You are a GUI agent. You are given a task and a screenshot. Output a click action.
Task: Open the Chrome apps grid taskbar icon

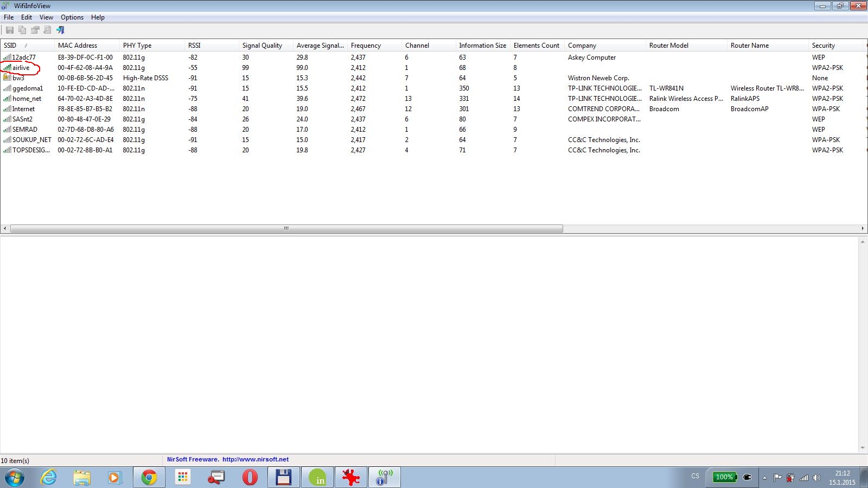183,478
